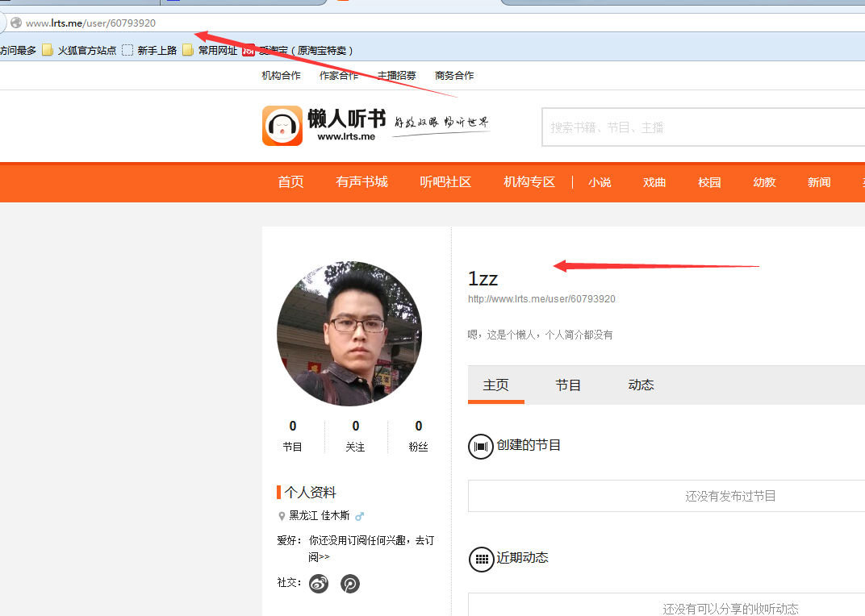The height and width of the screenshot is (616, 865).
Task: Click the 创建的节目 section icon
Action: click(x=480, y=446)
